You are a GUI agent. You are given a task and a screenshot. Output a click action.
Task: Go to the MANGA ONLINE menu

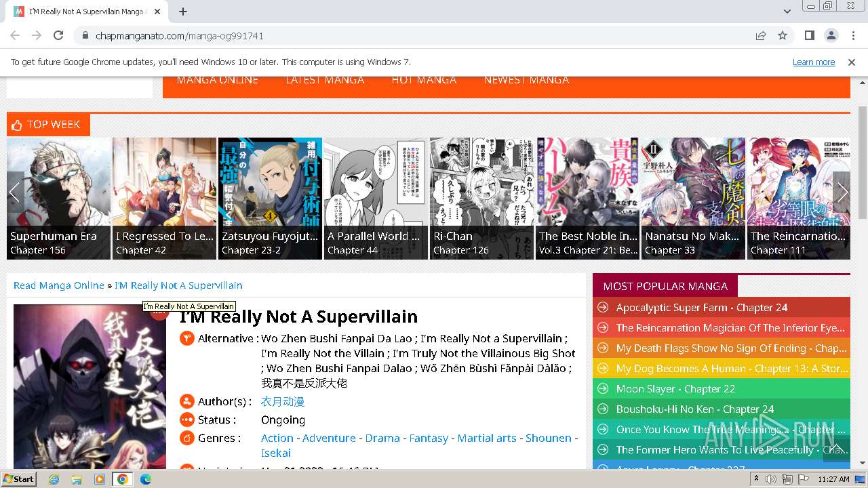pyautogui.click(x=217, y=80)
